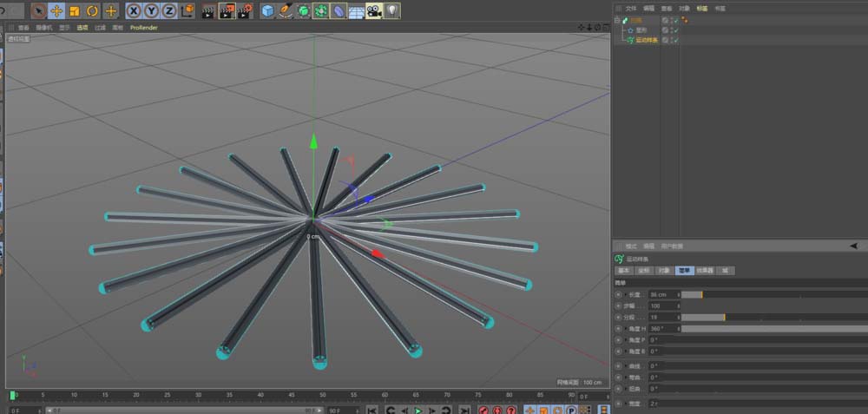Open the Edit Render Settings clapperboard icon
This screenshot has height=414, width=868.
point(247,11)
